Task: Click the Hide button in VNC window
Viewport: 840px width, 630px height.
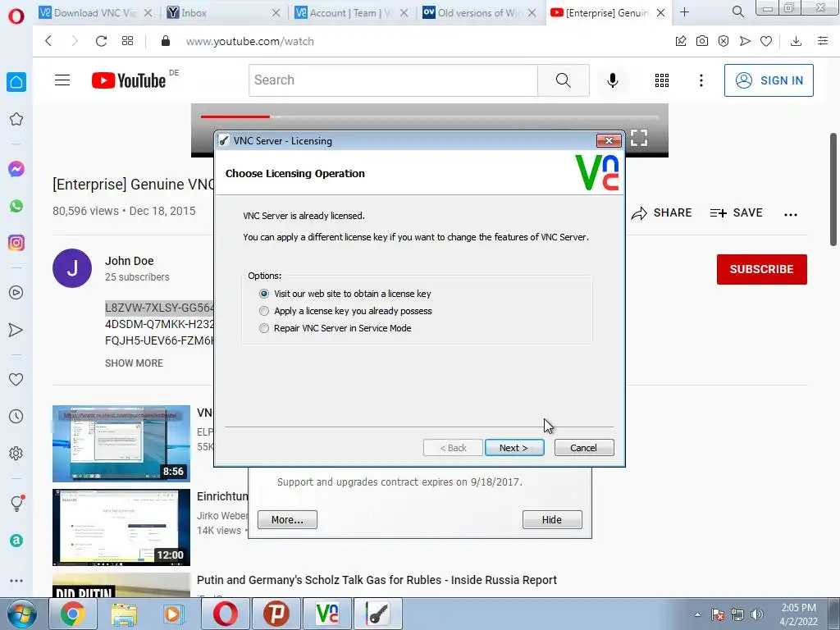Action: coord(552,519)
